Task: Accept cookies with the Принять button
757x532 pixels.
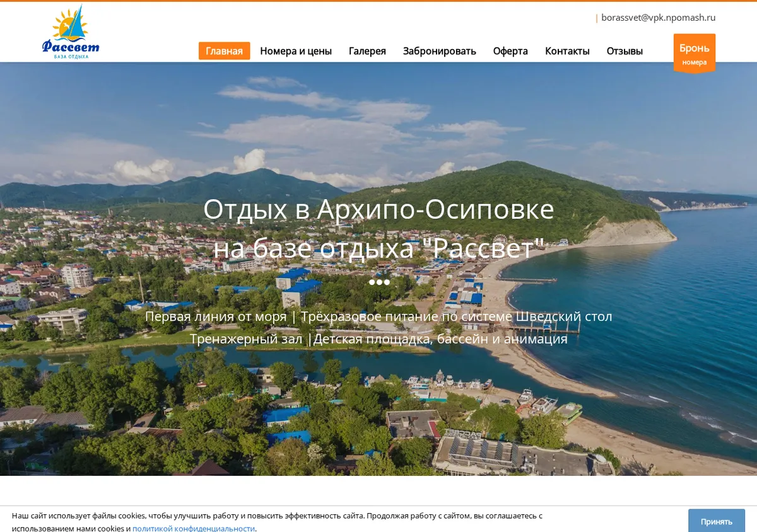Action: (x=717, y=521)
